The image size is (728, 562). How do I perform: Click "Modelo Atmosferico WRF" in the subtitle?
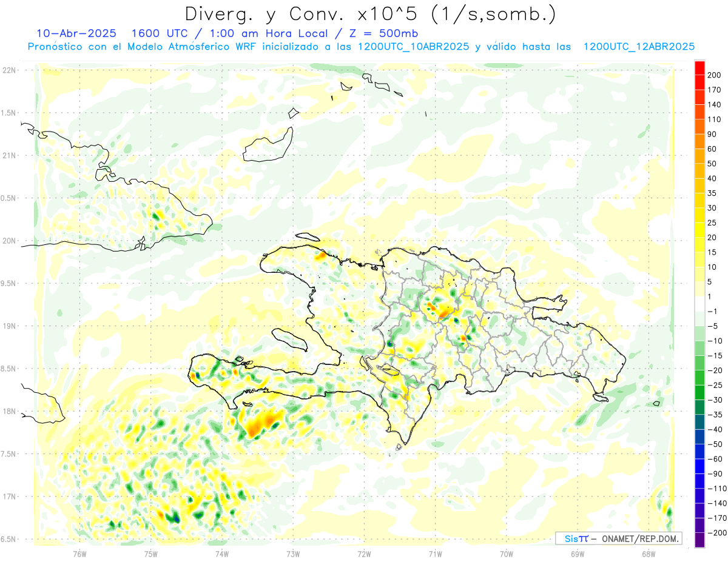click(x=190, y=47)
